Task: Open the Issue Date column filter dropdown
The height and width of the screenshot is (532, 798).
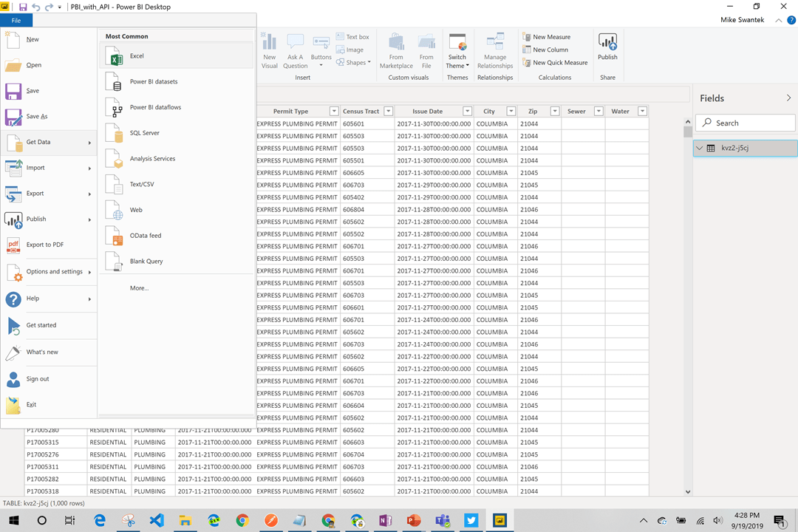Action: pos(467,112)
